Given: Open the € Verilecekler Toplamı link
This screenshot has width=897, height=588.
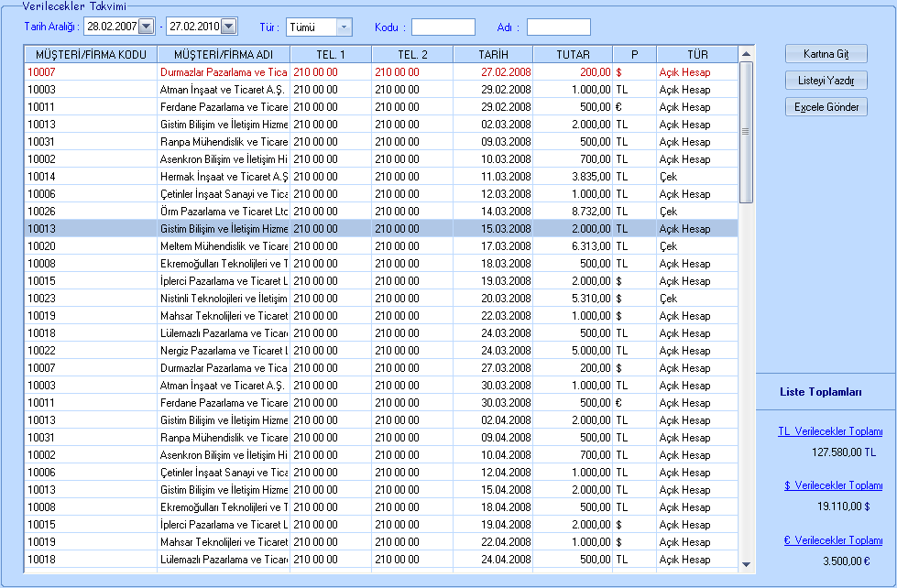Looking at the screenshot, I should coord(833,540).
